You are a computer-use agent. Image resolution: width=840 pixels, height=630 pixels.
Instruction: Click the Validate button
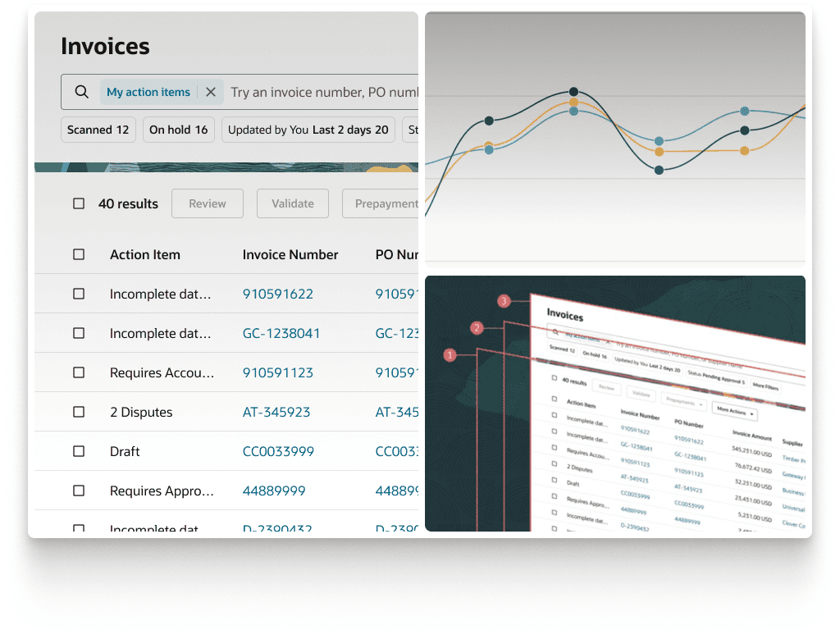[293, 203]
